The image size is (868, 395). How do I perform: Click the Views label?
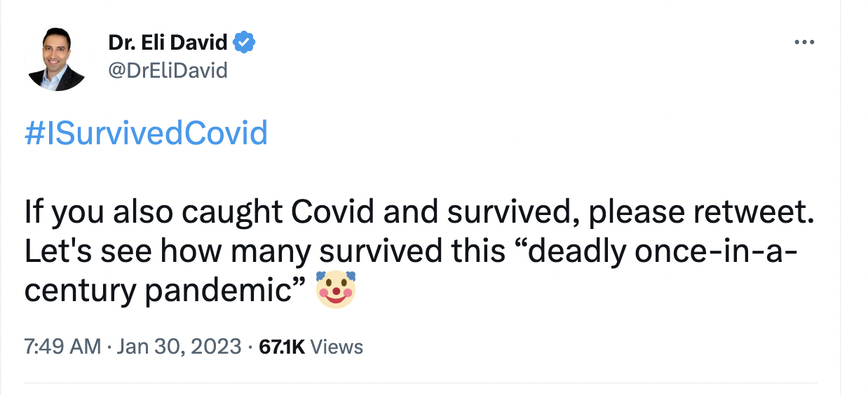coord(337,346)
